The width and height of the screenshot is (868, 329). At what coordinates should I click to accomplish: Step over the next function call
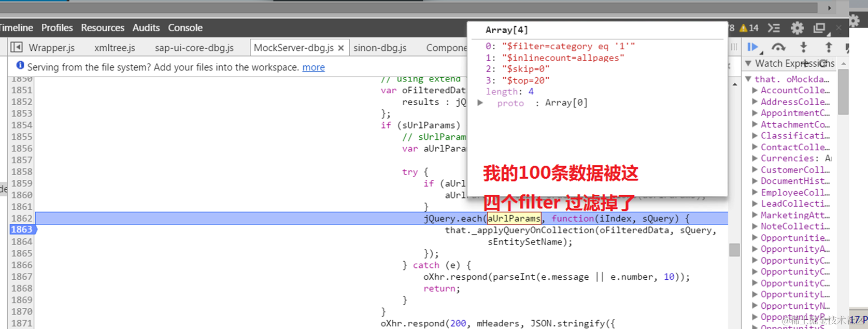tap(778, 47)
